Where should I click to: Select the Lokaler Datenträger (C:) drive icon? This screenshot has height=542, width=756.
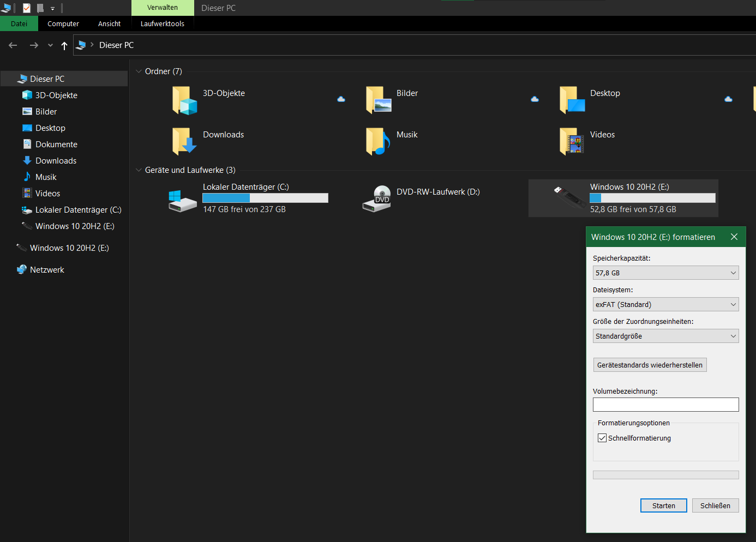coord(182,200)
